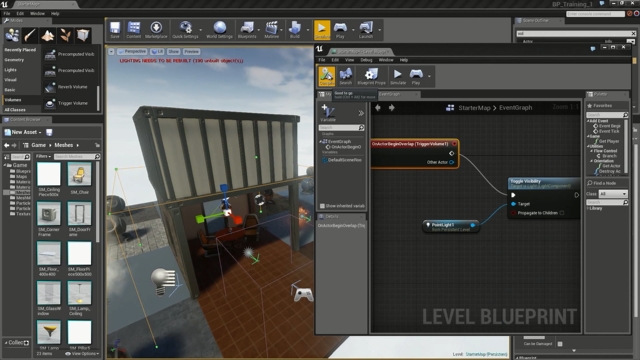The image size is (640, 360).
Task: Click the Perspective viewport button
Action: (132, 51)
